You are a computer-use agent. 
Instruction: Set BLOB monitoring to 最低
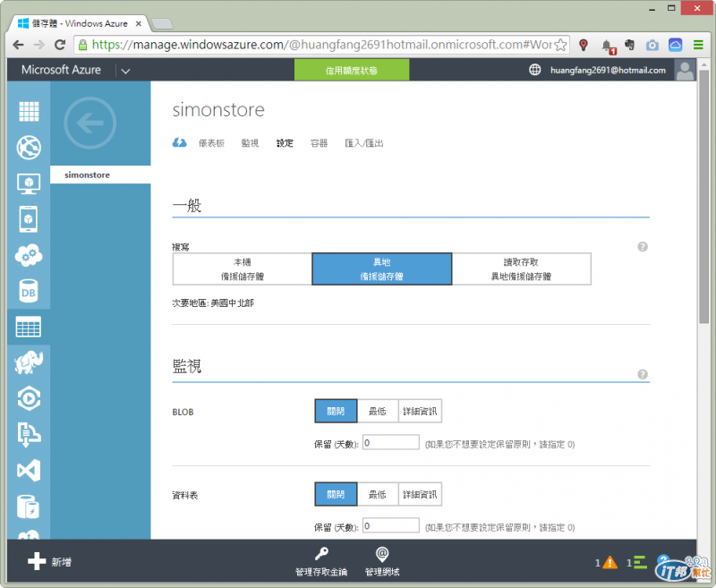[377, 411]
